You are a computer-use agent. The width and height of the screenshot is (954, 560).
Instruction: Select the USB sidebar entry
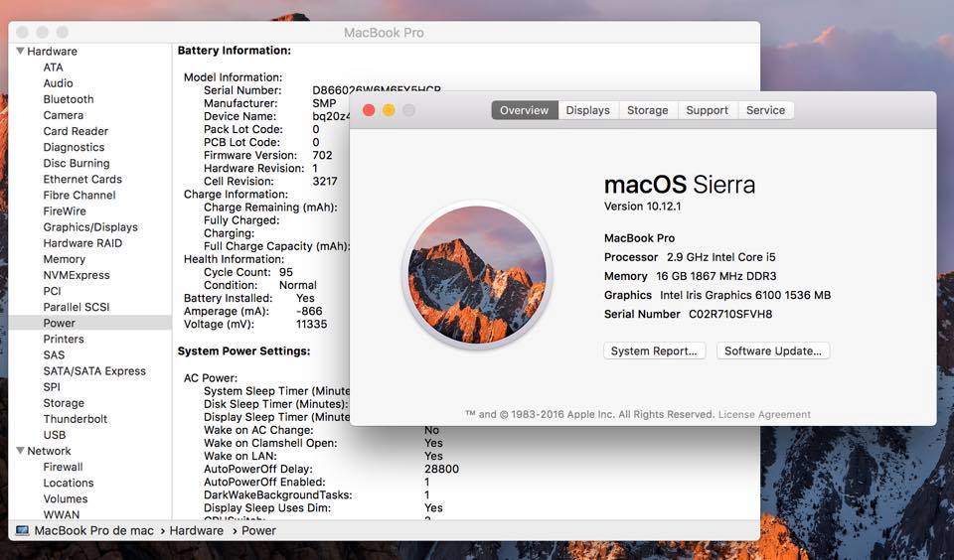tap(55, 435)
